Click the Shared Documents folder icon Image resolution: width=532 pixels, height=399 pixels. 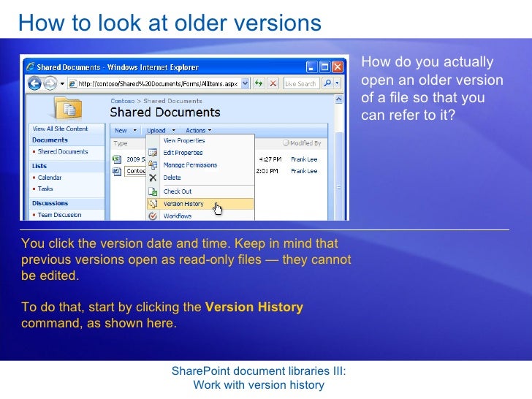pyautogui.click(x=69, y=108)
